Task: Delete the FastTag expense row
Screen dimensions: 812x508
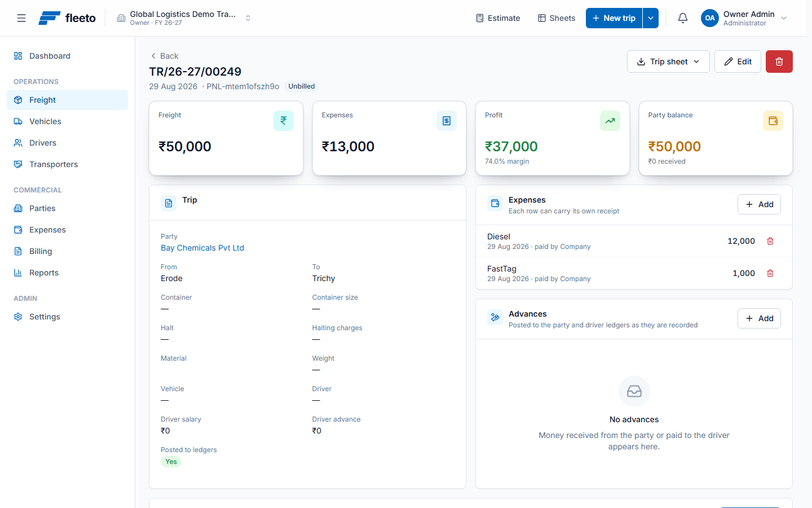Action: [770, 273]
